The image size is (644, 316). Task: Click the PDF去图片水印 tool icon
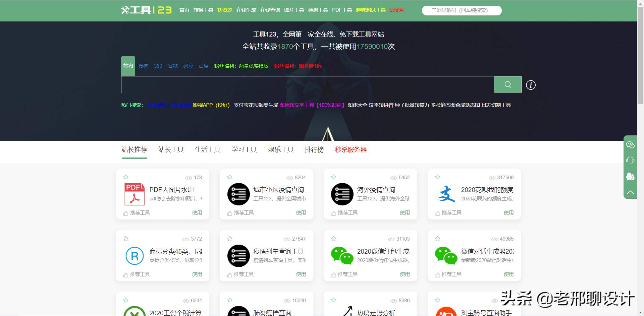(x=133, y=194)
